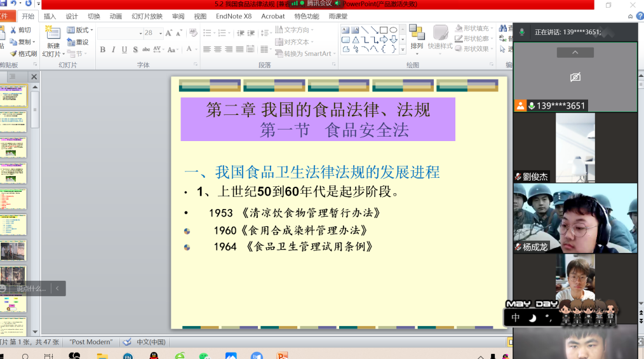The width and height of the screenshot is (644, 359).
Task: Open the Shape Fill (形状填充) dropdown
Action: pyautogui.click(x=474, y=28)
